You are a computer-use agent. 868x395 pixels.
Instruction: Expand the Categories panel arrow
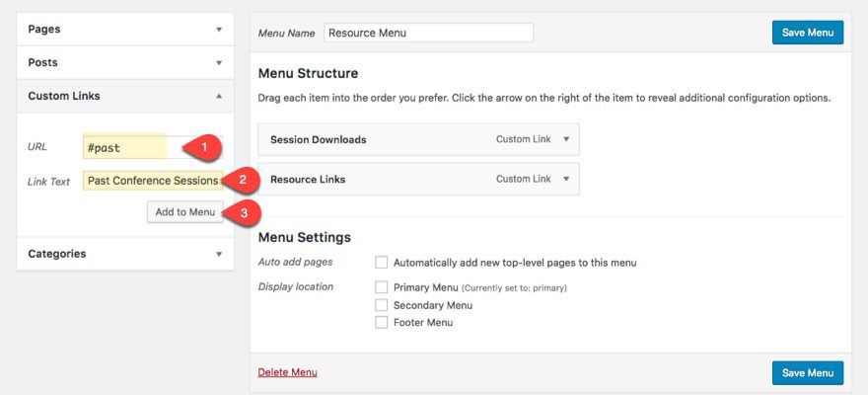[x=219, y=254]
